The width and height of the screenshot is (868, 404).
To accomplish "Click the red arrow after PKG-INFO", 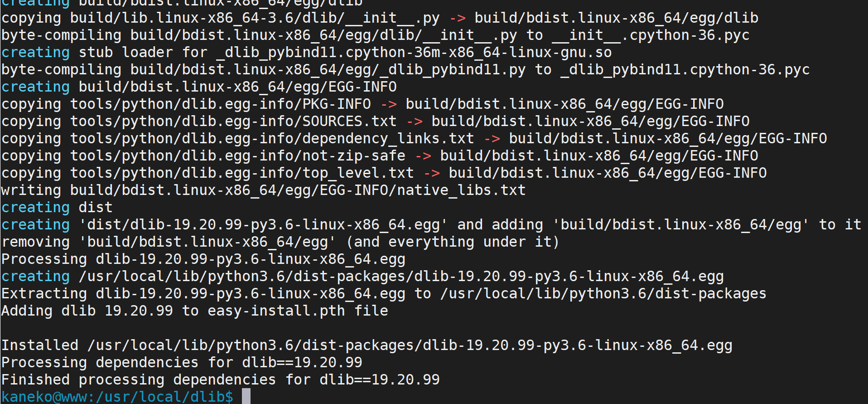I will coord(389,104).
